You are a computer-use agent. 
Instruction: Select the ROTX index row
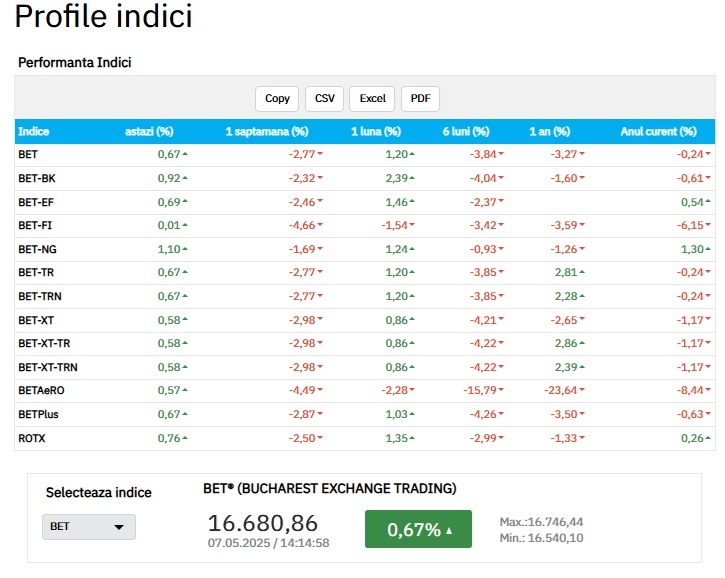[32, 437]
